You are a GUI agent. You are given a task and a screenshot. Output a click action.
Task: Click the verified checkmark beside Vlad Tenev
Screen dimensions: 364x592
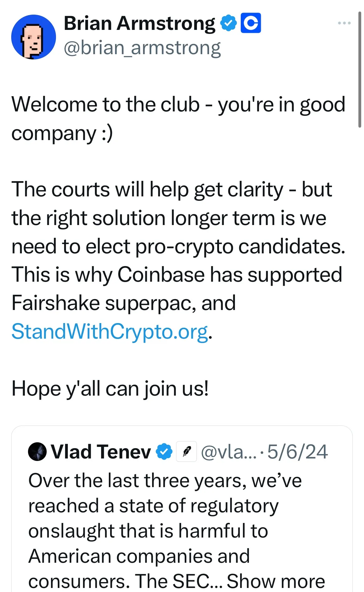click(x=164, y=451)
